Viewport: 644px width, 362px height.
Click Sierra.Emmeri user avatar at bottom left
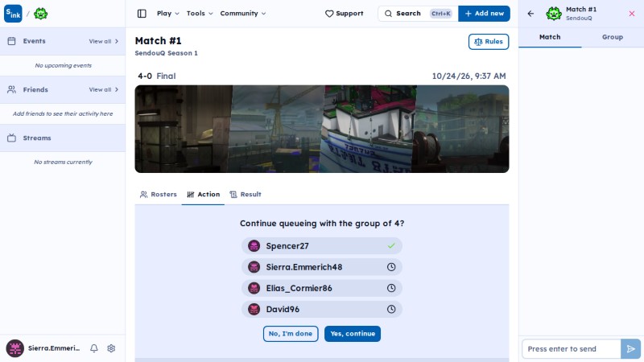(x=14, y=348)
